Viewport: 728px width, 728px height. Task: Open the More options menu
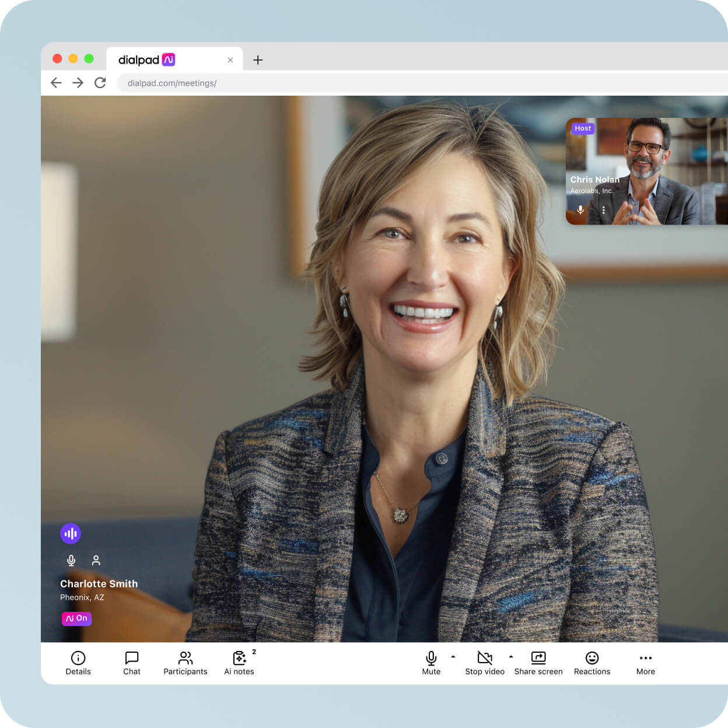(x=645, y=662)
